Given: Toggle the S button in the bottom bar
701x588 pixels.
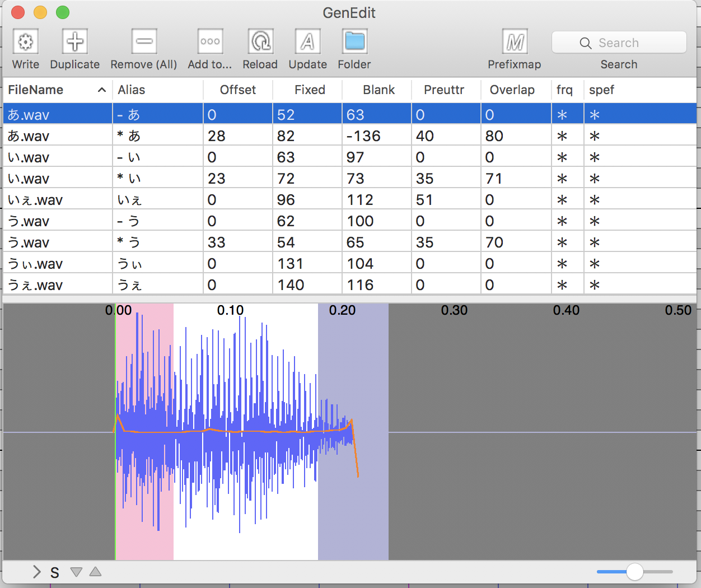Looking at the screenshot, I should [x=55, y=572].
